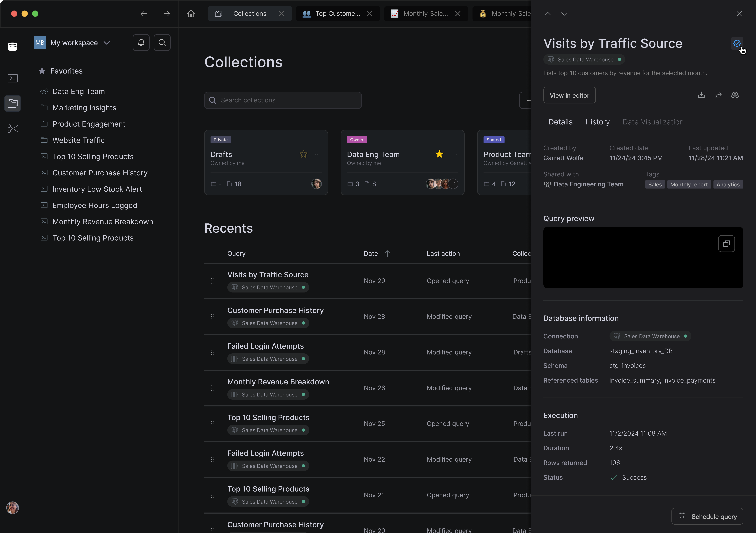This screenshot has height=533, width=756.
Task: Click the notifications bell icon
Action: (x=141, y=43)
